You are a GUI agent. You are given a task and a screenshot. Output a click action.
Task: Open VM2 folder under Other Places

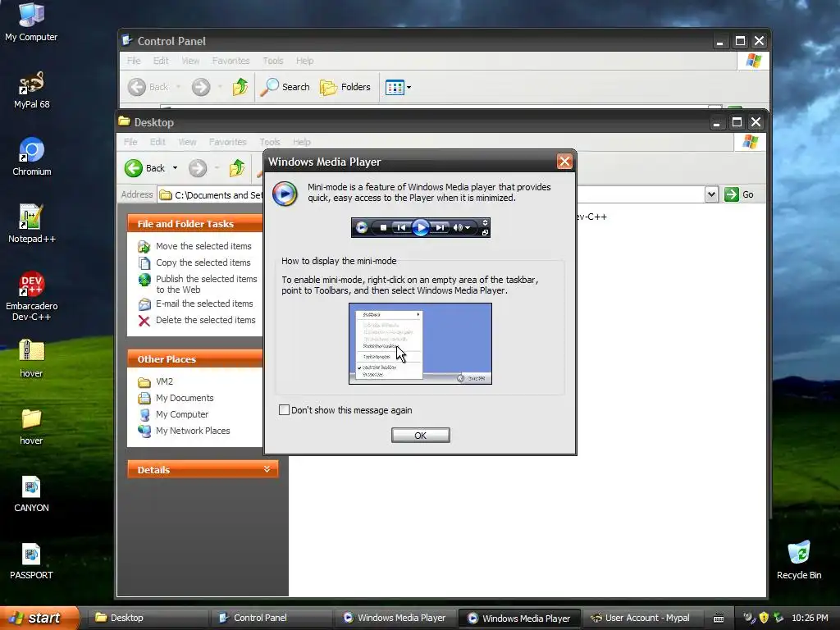[164, 381]
